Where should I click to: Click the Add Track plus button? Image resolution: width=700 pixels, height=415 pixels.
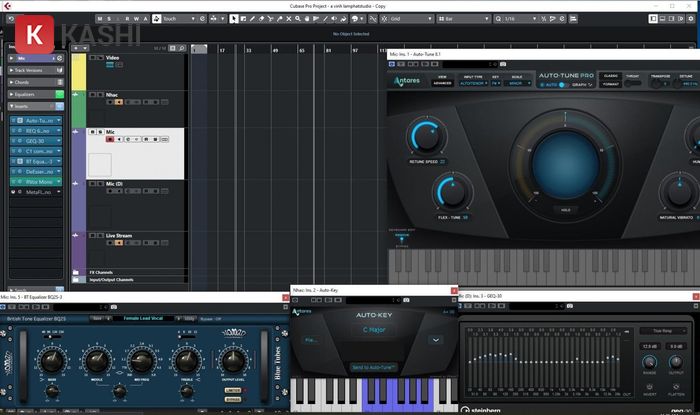76,48
